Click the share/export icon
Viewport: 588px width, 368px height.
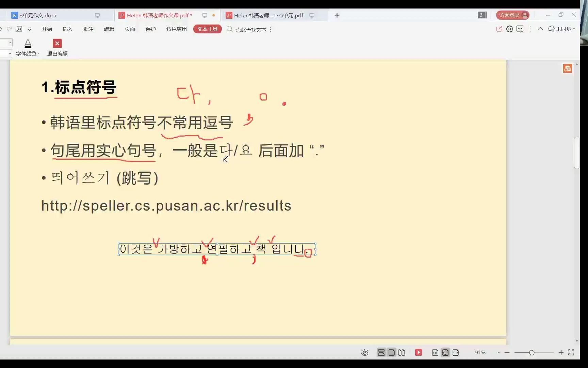pos(499,29)
